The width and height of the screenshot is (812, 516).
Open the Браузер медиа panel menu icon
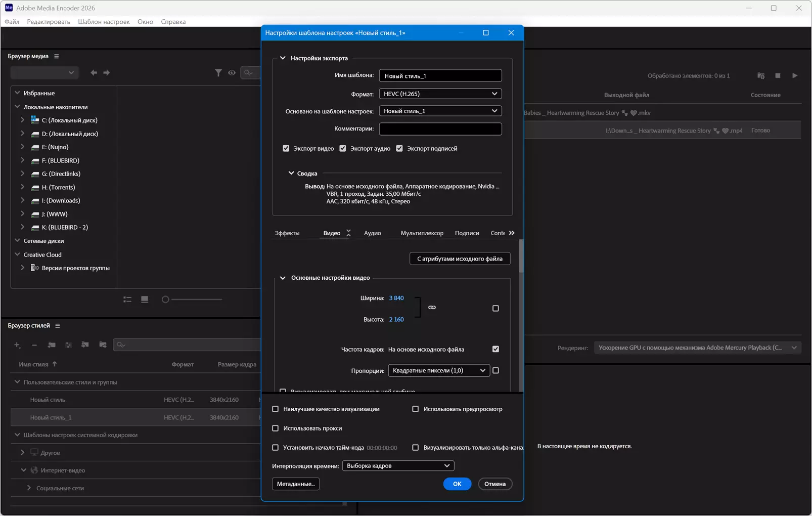(57, 56)
